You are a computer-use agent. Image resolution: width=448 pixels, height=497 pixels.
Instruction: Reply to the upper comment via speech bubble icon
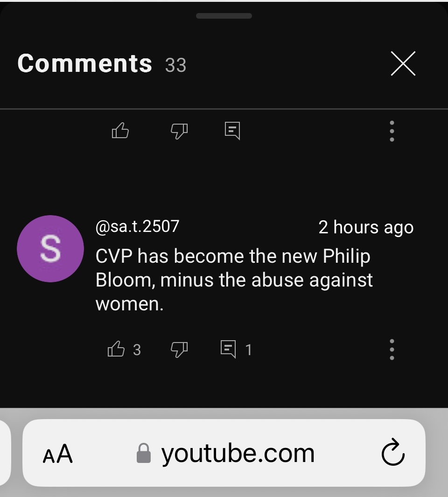232,131
